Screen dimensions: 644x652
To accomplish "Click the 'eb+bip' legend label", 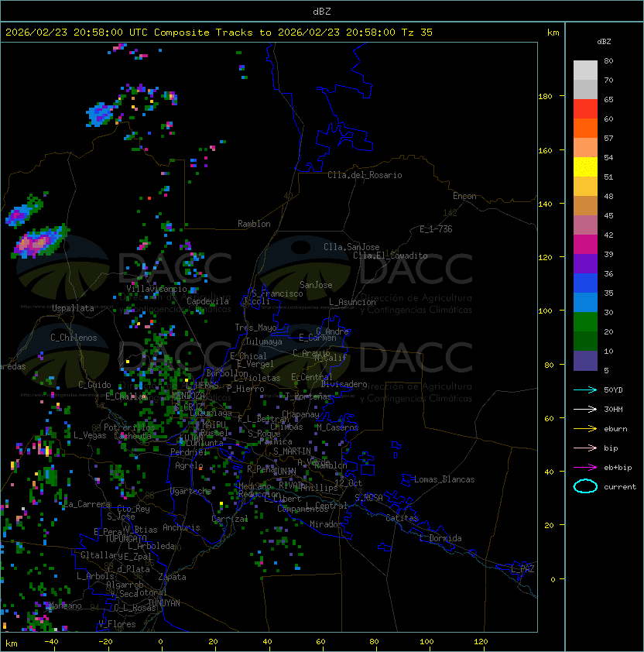I will pyautogui.click(x=618, y=468).
